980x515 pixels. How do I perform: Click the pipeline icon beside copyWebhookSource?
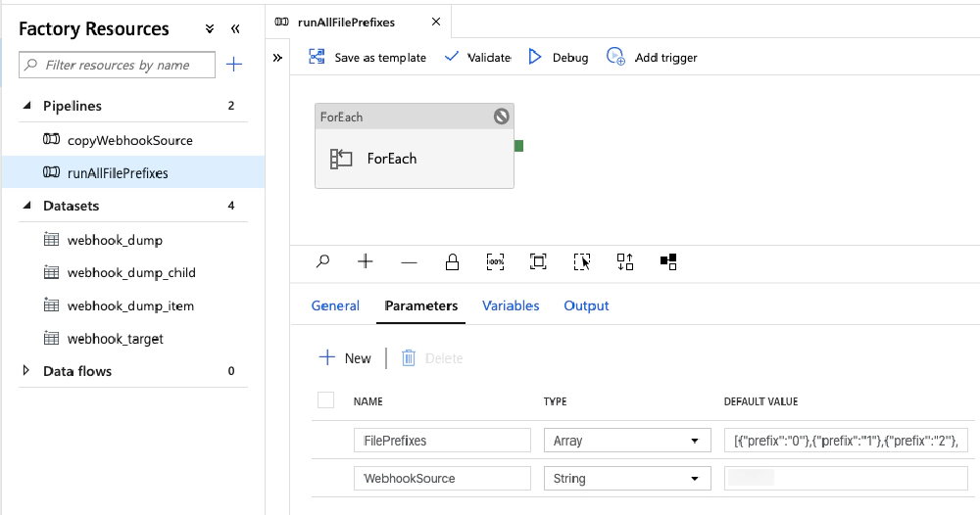click(51, 139)
